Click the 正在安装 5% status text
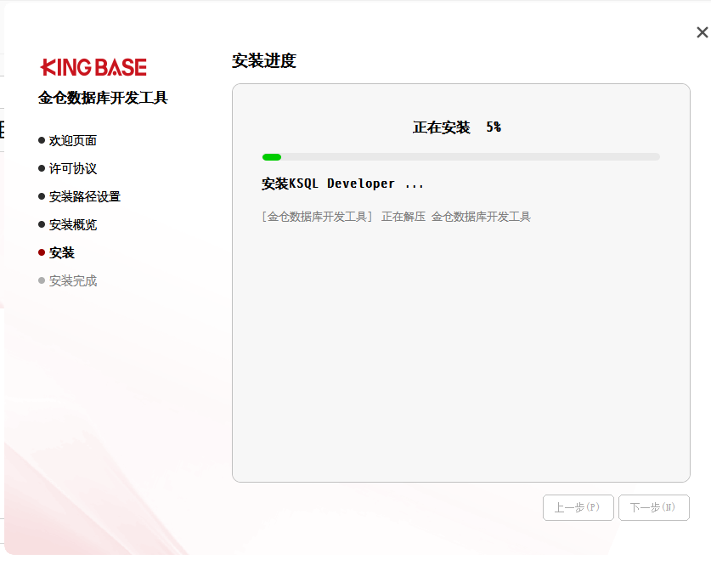Image resolution: width=711 pixels, height=588 pixels. point(457,127)
